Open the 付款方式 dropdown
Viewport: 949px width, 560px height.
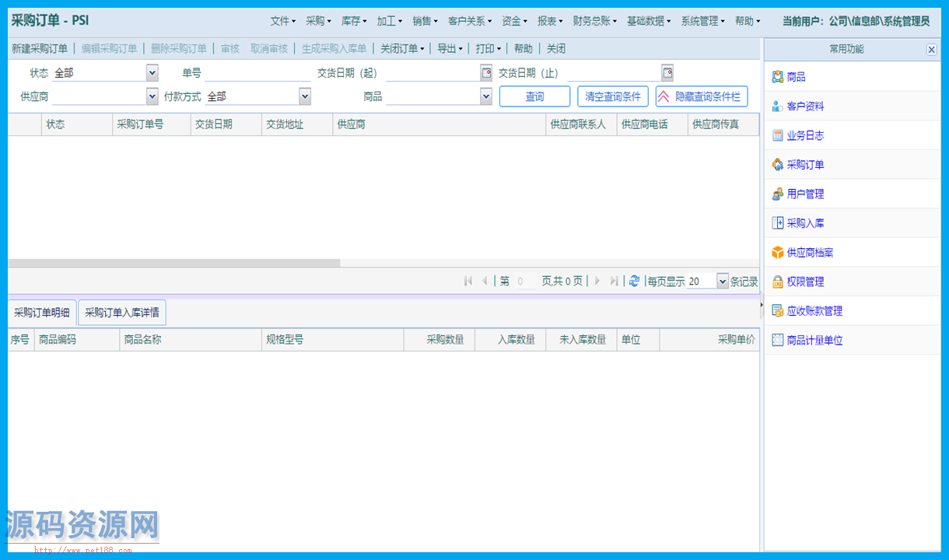click(305, 96)
